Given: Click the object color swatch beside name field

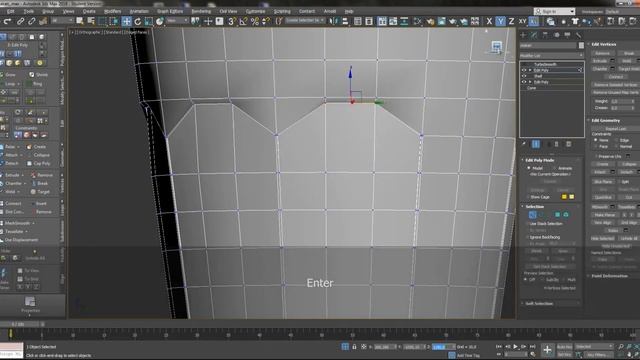Looking at the screenshot, I should [581, 46].
